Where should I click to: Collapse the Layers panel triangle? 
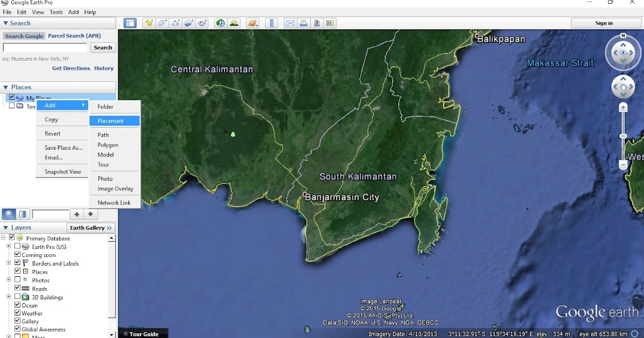coord(5,227)
